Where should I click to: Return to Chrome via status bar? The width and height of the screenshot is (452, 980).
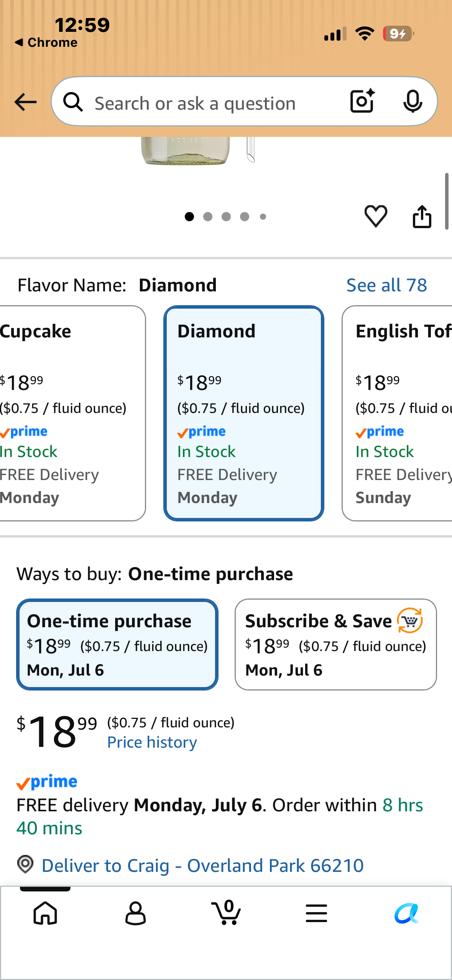[46, 43]
